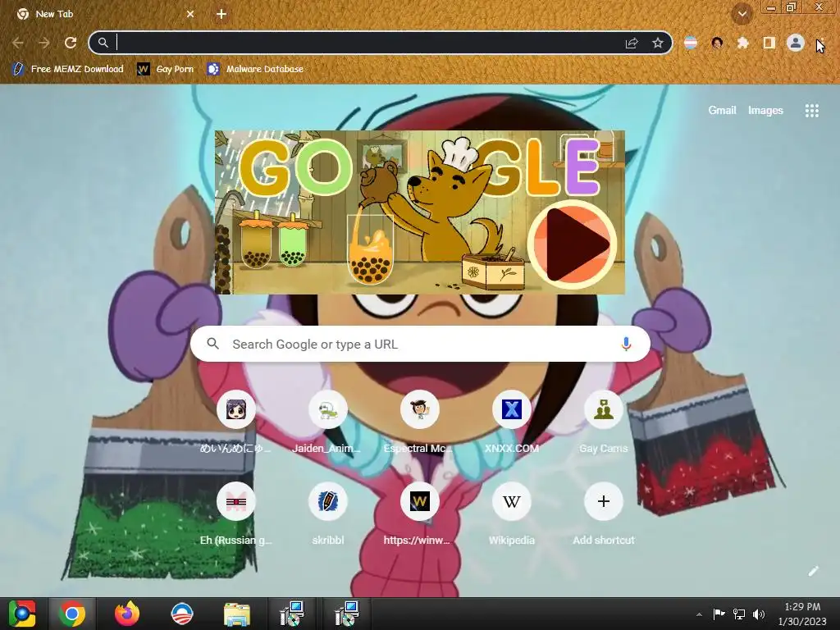The width and height of the screenshot is (840, 630).
Task: Open the first Japanese-titled shortcut tile
Action: [235, 422]
